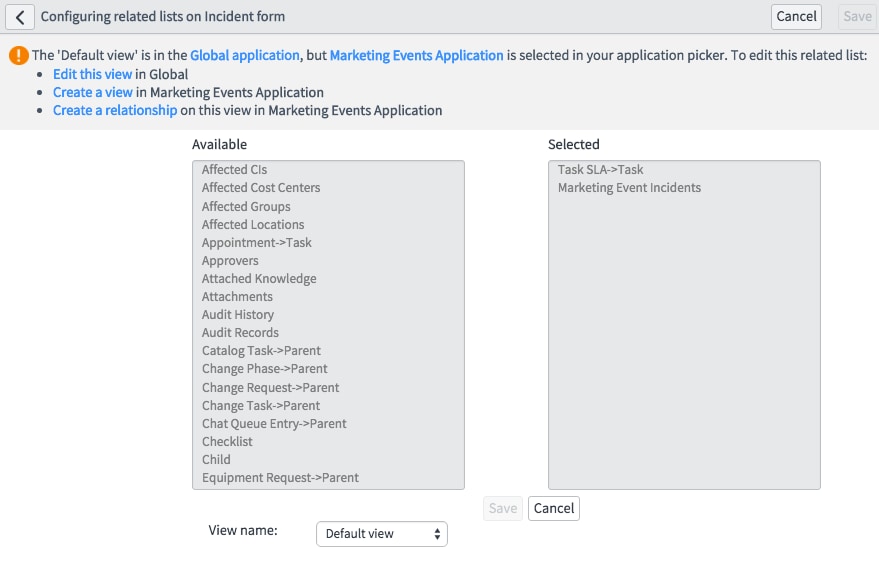The image size is (879, 563).
Task: Select Task SLA->Task in Selected list
Action: point(600,170)
